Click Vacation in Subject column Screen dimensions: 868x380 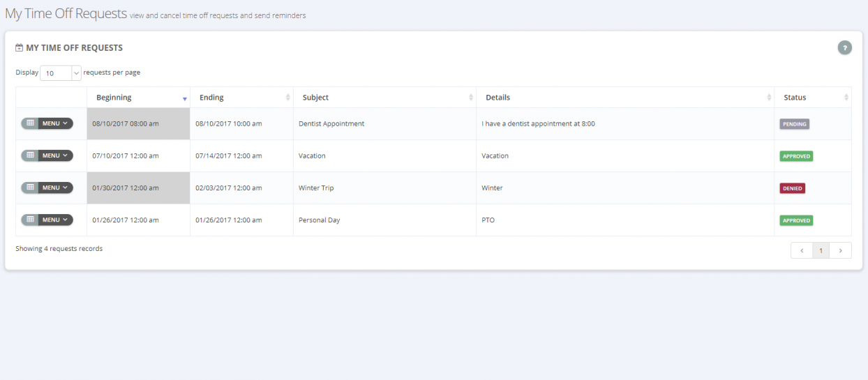(x=312, y=155)
